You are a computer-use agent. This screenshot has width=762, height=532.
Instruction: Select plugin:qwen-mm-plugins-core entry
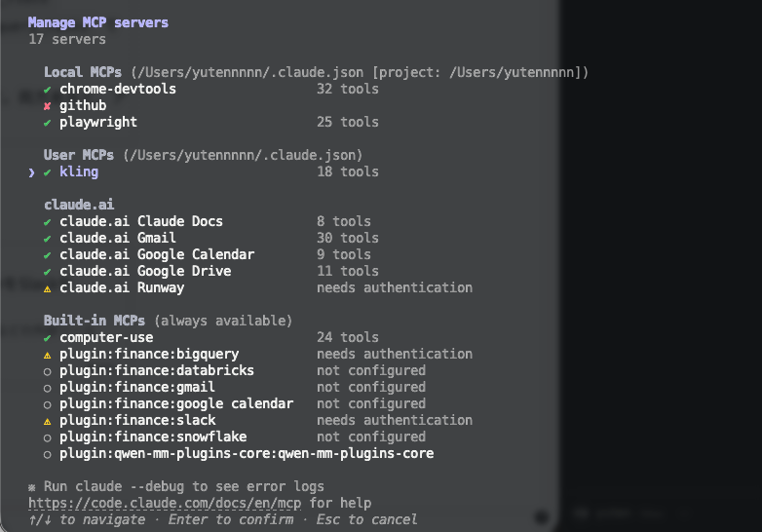[x=239, y=453]
